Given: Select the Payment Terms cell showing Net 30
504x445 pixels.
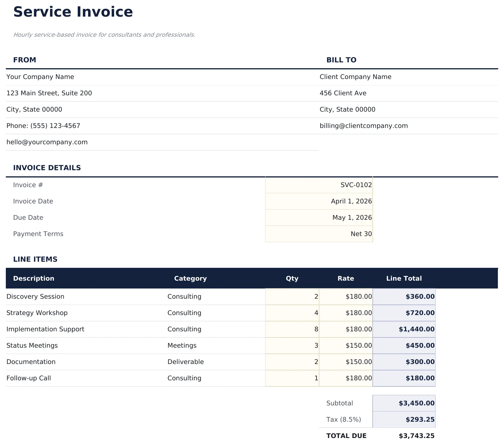Looking at the screenshot, I should click(319, 234).
